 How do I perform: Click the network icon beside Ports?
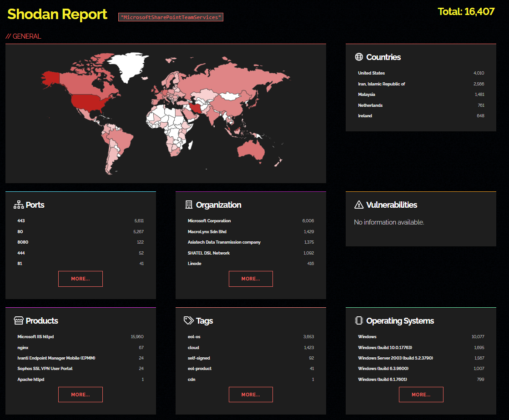(x=19, y=205)
